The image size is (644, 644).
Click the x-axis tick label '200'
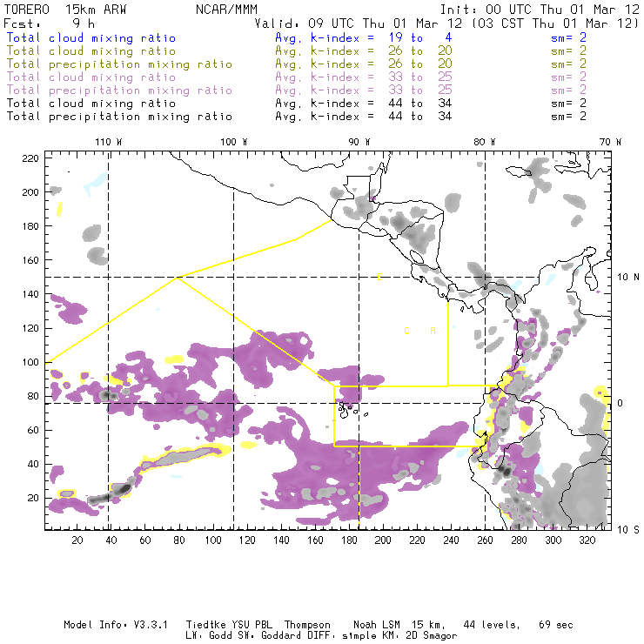point(383,540)
